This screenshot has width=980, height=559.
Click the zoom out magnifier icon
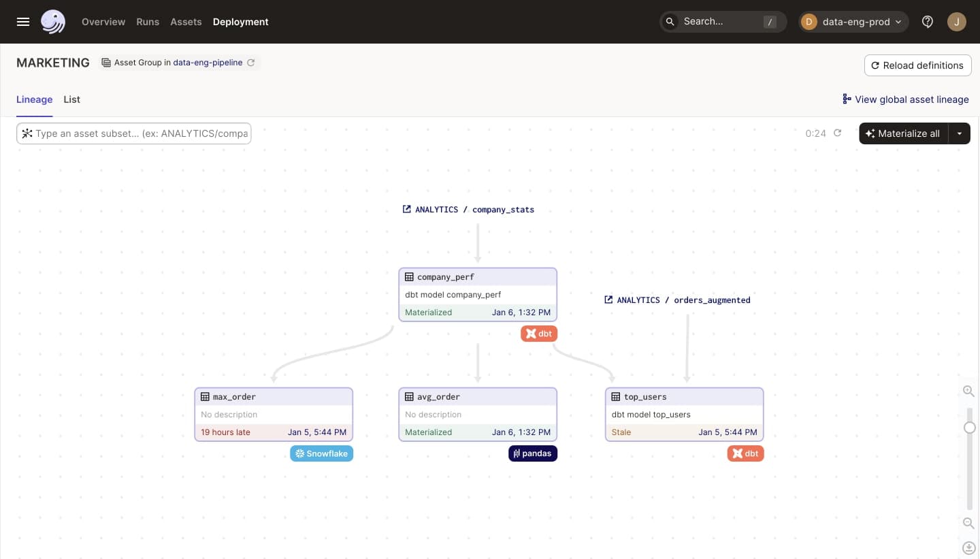click(x=968, y=523)
